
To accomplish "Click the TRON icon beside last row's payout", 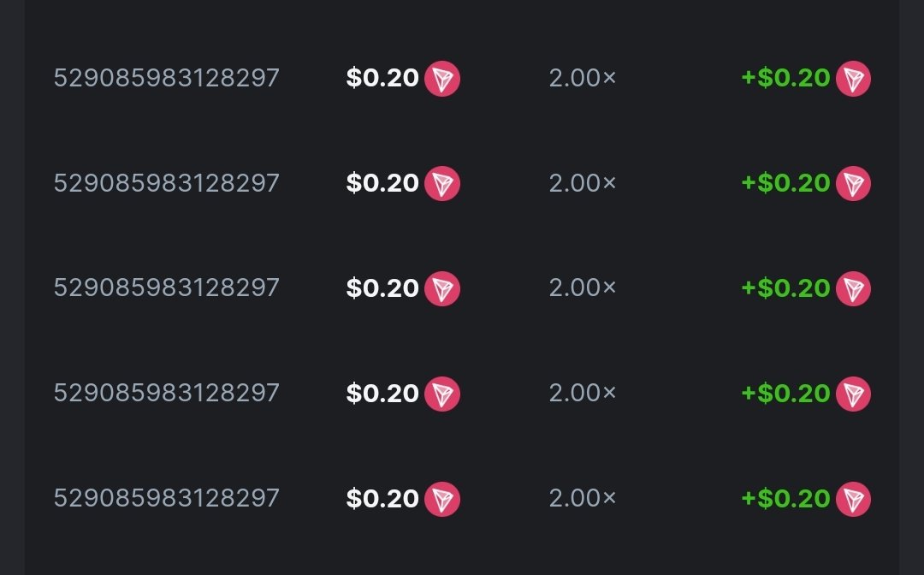I will tap(853, 499).
